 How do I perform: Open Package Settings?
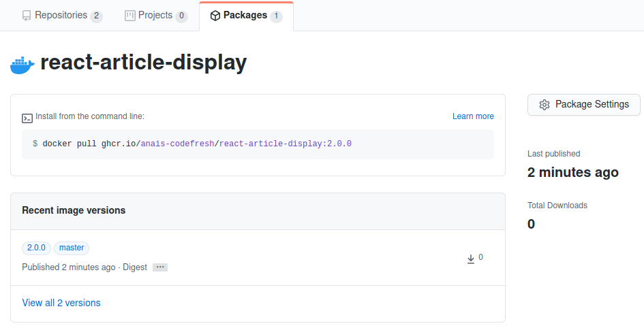pos(583,105)
